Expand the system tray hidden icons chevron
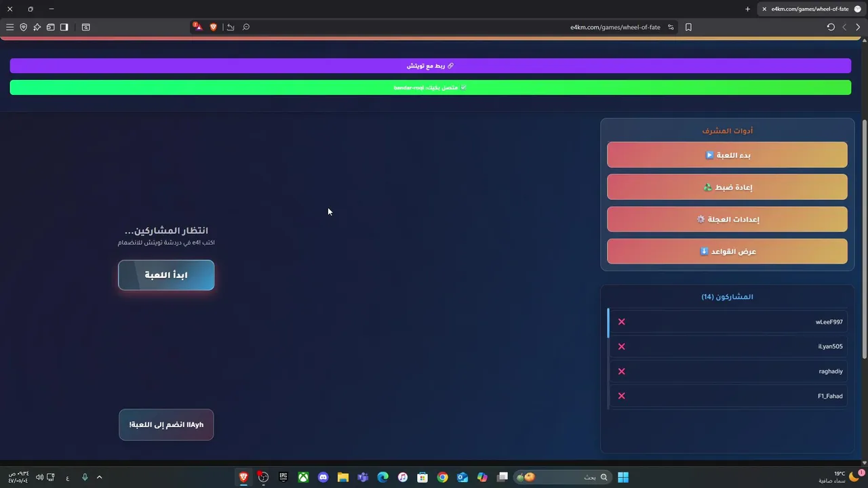 pyautogui.click(x=99, y=477)
